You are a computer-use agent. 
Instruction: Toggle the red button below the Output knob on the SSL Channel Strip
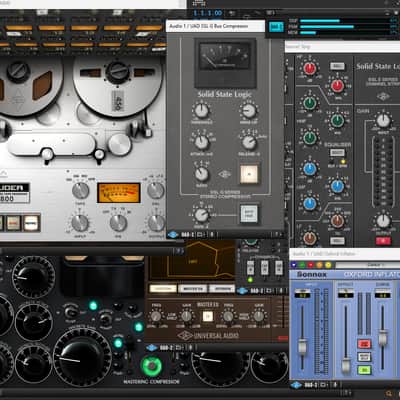click(x=383, y=241)
